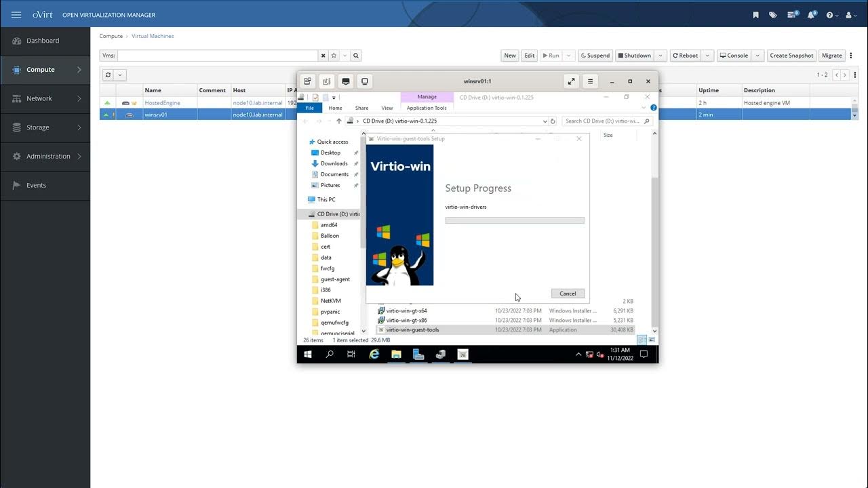868x488 pixels.
Task: Go to the next page of VM results
Action: pyautogui.click(x=846, y=75)
